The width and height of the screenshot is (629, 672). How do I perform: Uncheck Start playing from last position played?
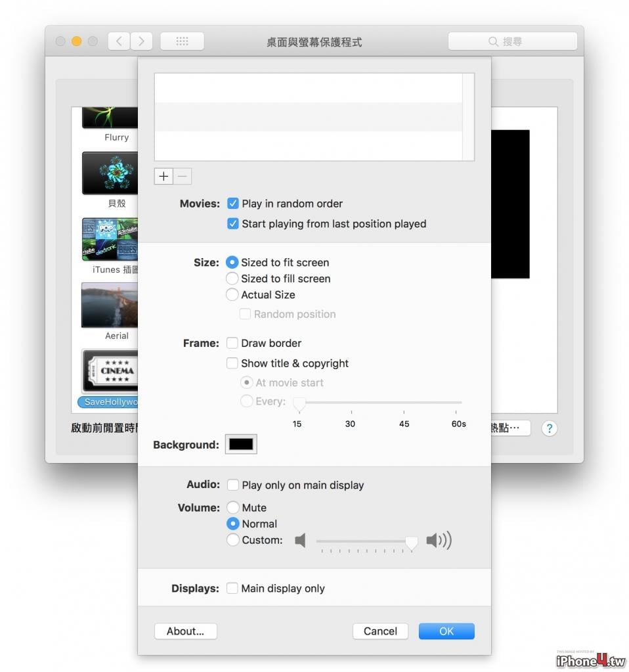tap(232, 223)
